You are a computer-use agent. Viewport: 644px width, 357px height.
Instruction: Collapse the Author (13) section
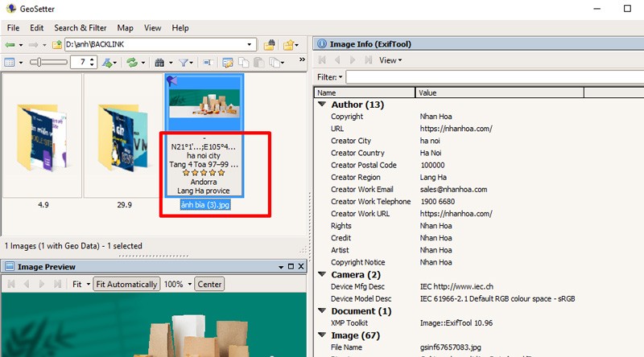click(x=322, y=105)
